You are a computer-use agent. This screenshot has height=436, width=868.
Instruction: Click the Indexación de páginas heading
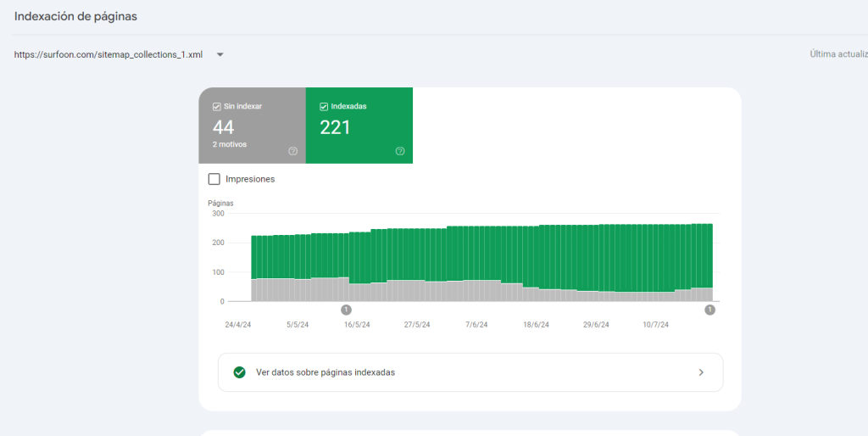pos(75,16)
